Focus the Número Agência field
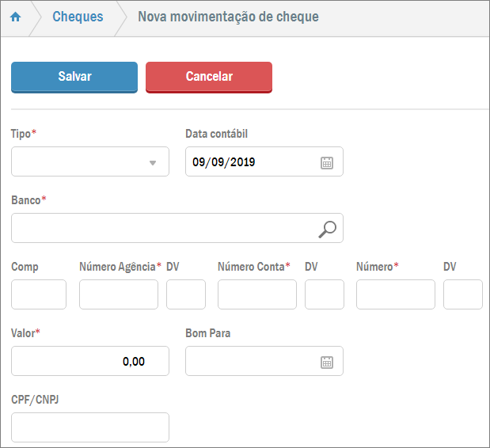Image resolution: width=490 pixels, height=448 pixels. click(x=119, y=294)
